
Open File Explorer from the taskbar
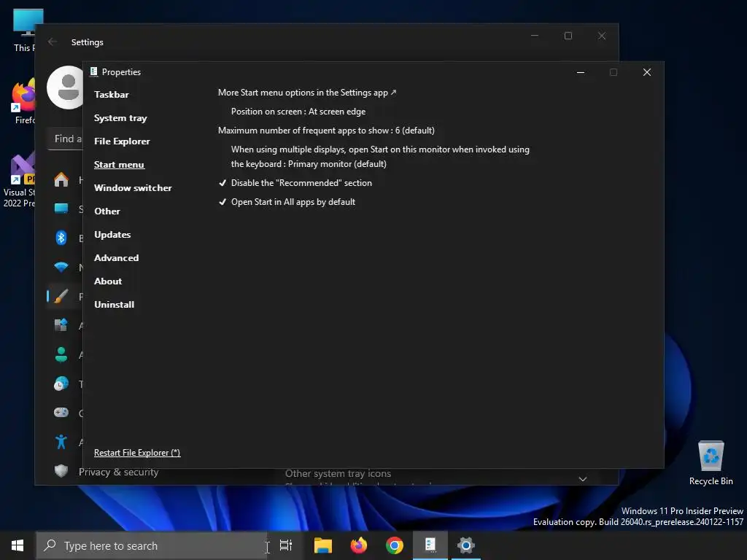click(x=323, y=545)
